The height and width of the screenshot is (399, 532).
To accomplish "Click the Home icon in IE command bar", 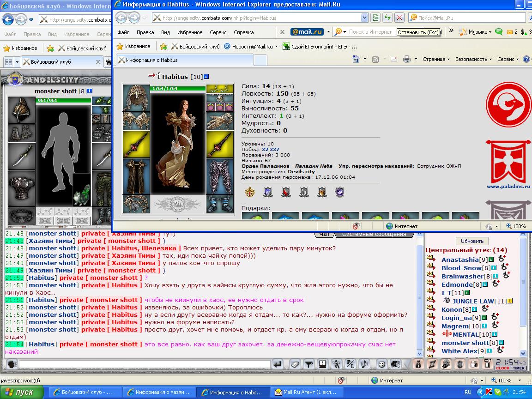I will click(x=356, y=60).
